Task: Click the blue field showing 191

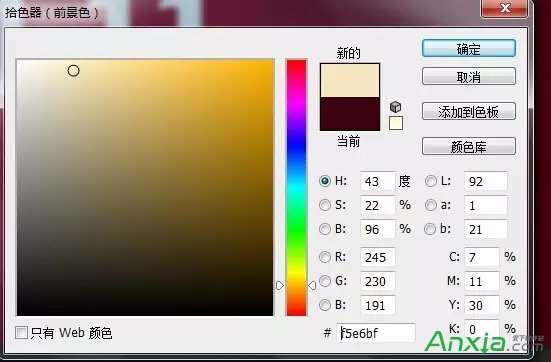Action: 377,305
